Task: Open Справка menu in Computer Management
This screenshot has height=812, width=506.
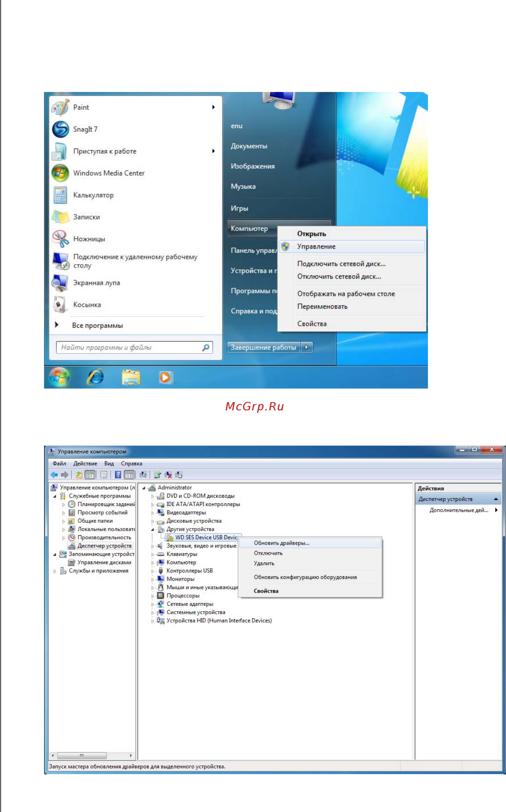Action: pos(132,463)
